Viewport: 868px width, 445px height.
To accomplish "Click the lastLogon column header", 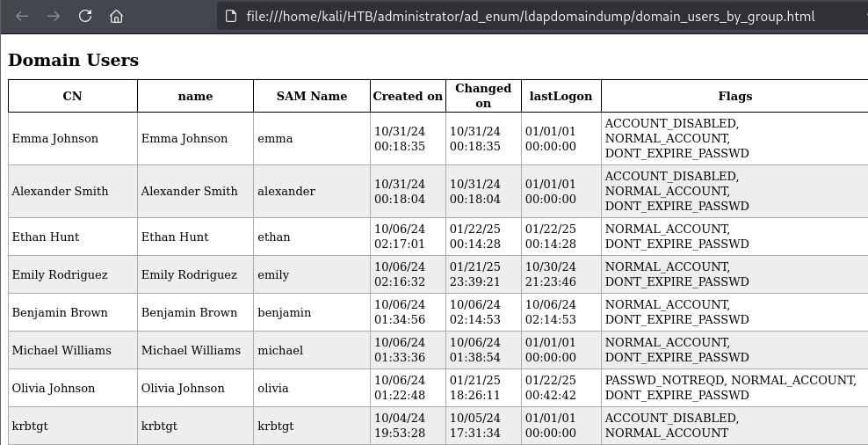I will (x=561, y=96).
